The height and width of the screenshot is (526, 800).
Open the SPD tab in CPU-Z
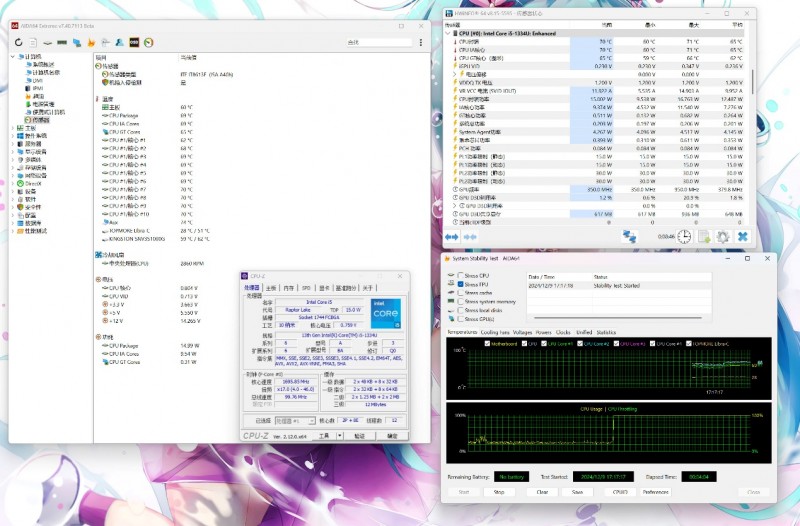(x=306, y=288)
